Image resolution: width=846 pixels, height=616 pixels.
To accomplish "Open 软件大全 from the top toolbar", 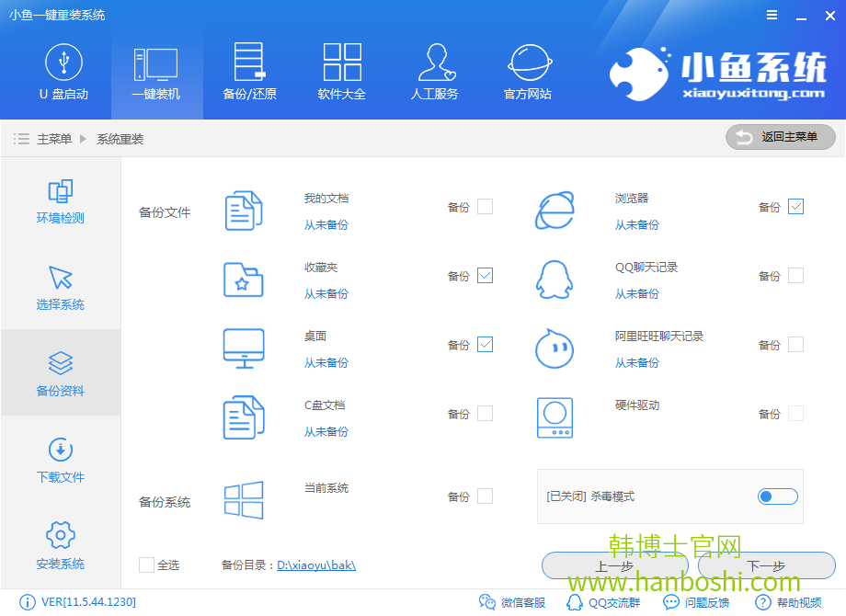I will (341, 72).
